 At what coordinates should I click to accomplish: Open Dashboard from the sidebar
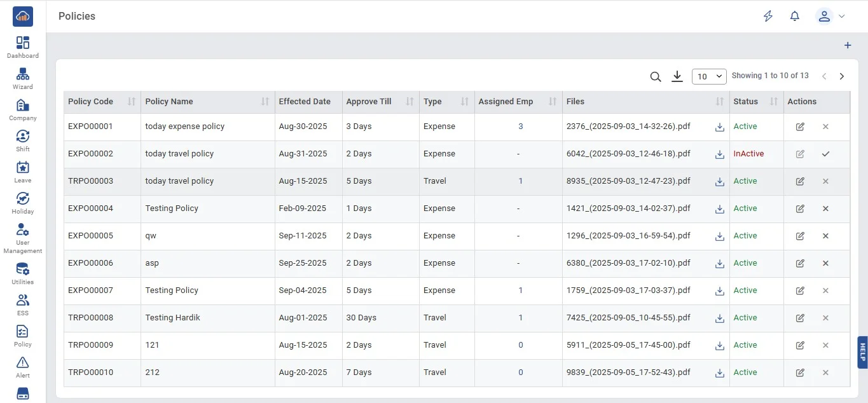[x=23, y=47]
